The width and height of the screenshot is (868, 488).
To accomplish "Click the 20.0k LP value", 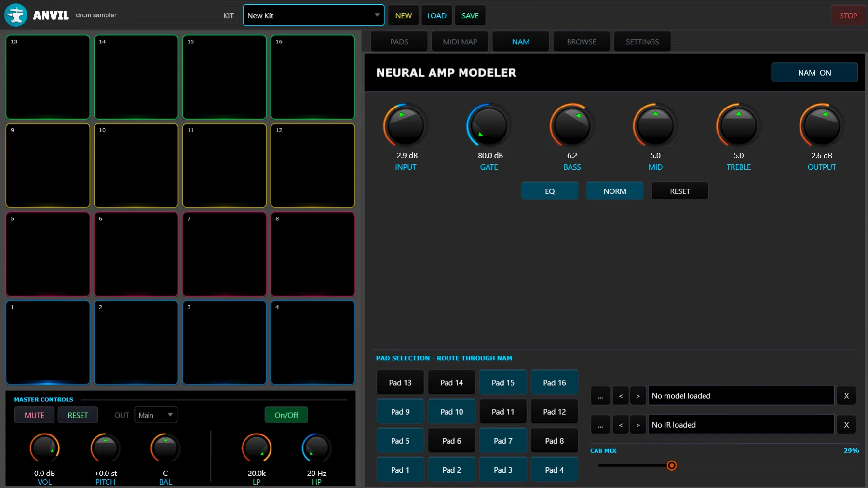I will point(257,473).
